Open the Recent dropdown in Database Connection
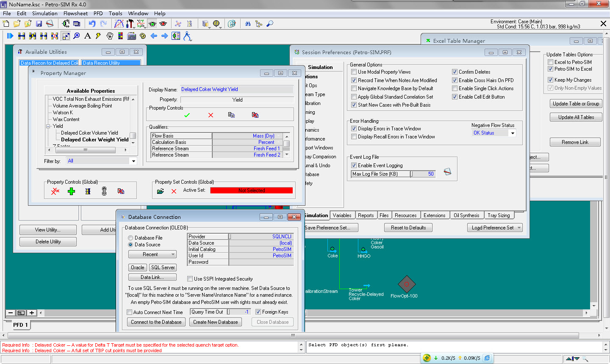 152,254
